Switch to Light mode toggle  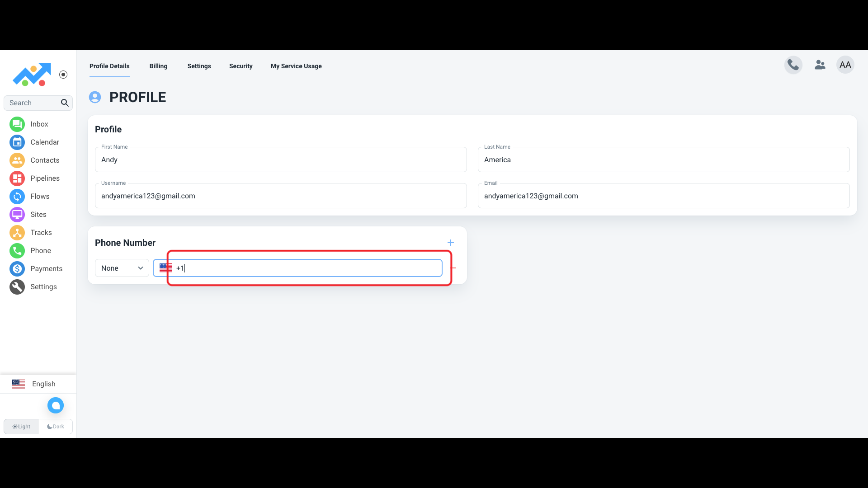pyautogui.click(x=21, y=426)
